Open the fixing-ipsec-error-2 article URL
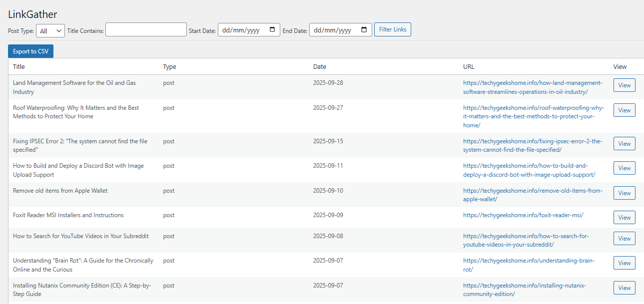 (532, 145)
